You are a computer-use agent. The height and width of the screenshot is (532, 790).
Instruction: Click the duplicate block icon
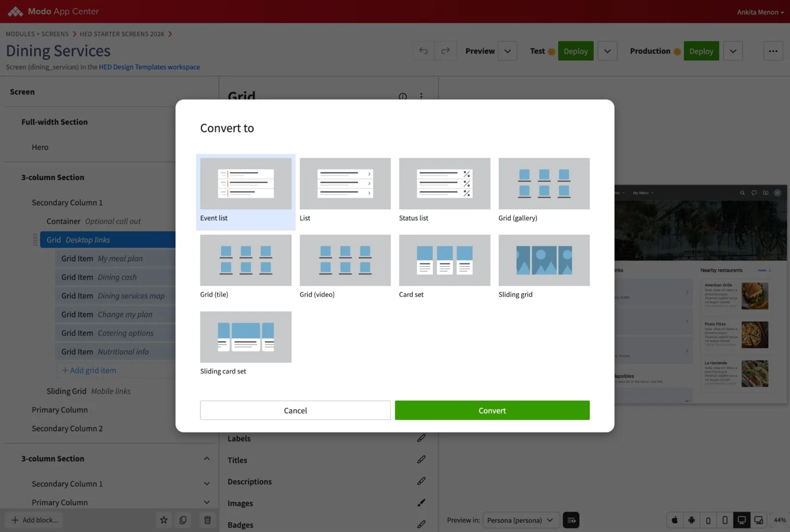click(x=183, y=520)
